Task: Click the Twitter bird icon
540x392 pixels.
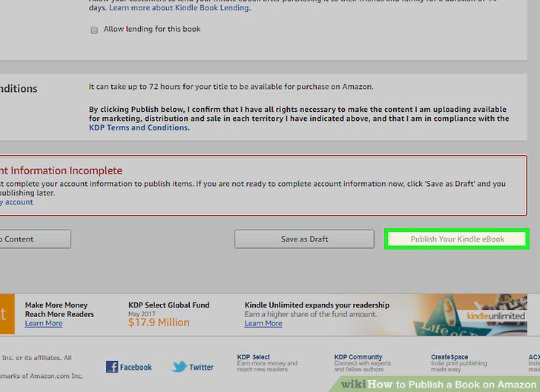Action: click(180, 367)
